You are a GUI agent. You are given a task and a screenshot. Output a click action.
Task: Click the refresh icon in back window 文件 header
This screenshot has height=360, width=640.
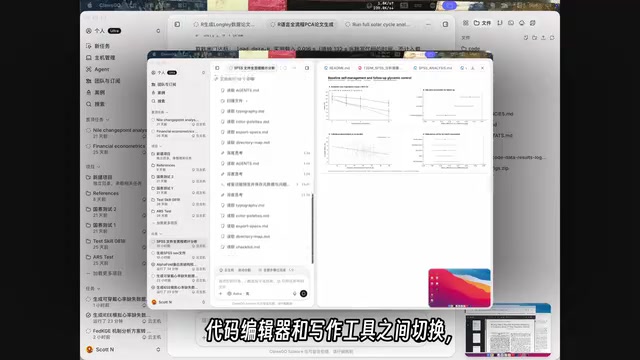(552, 38)
